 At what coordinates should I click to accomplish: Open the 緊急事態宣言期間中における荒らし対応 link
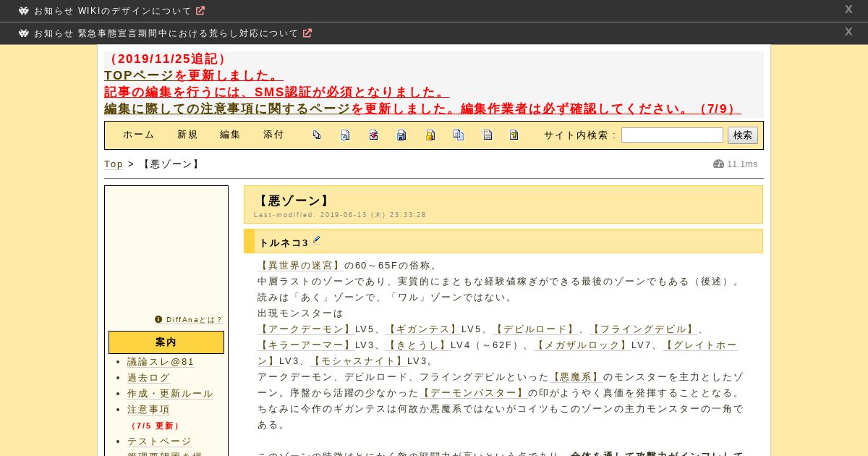[x=188, y=33]
